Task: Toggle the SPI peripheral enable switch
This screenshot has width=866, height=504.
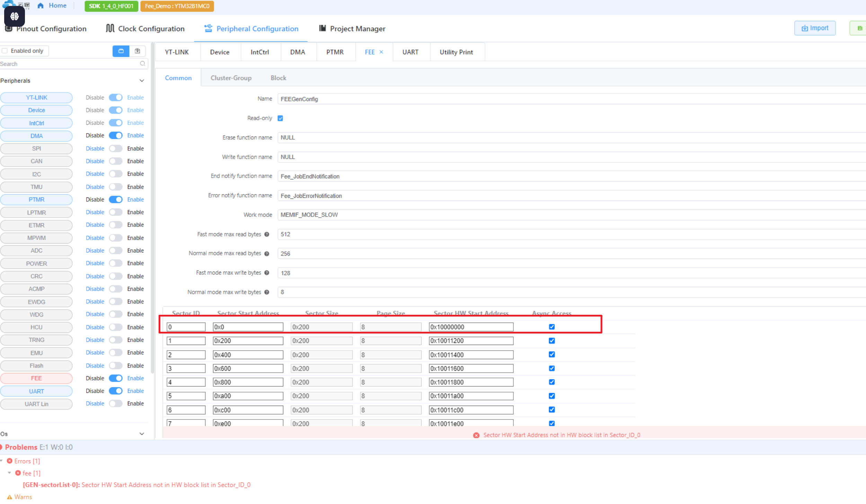Action: (x=115, y=149)
